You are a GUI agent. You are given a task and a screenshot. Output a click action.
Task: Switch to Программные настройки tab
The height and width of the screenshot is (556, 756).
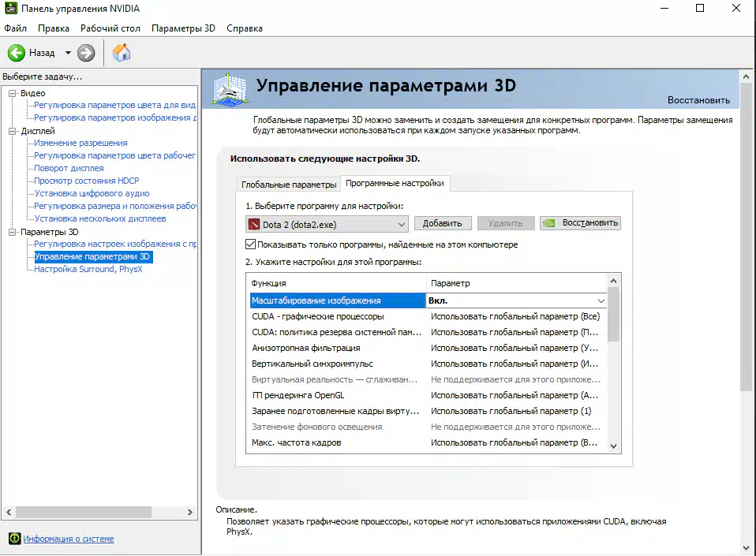coord(395,183)
